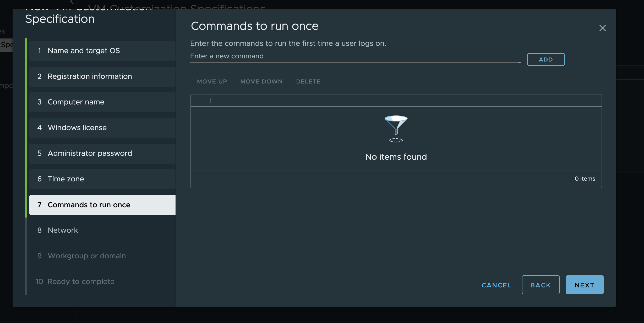The image size is (644, 323).
Task: Click the ADD command button
Action: click(546, 59)
